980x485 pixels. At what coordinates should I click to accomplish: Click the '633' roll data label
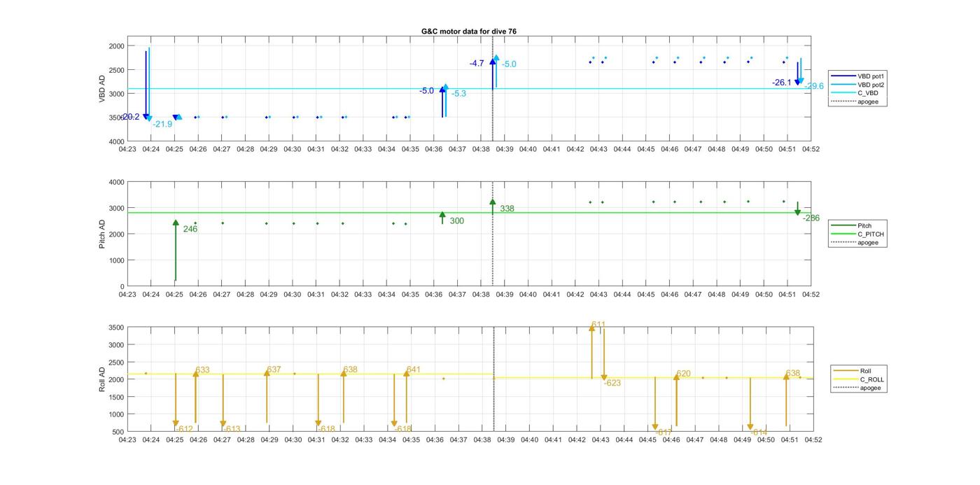click(x=202, y=370)
